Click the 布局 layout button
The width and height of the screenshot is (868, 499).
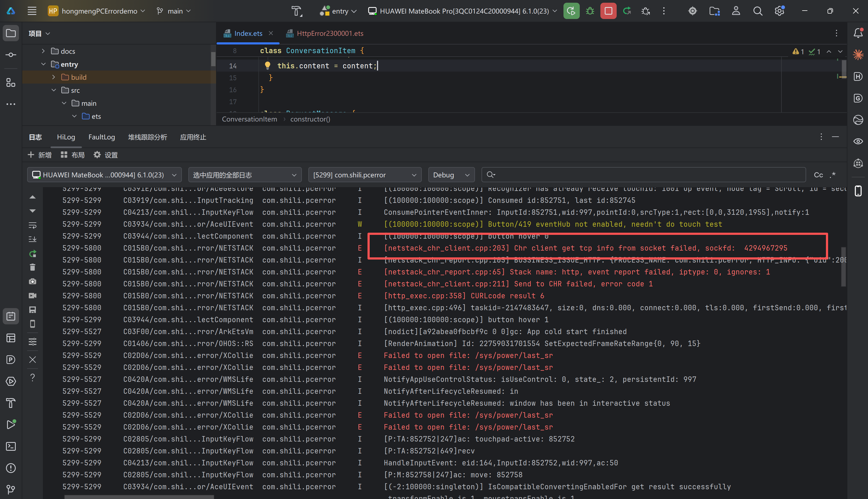point(72,155)
